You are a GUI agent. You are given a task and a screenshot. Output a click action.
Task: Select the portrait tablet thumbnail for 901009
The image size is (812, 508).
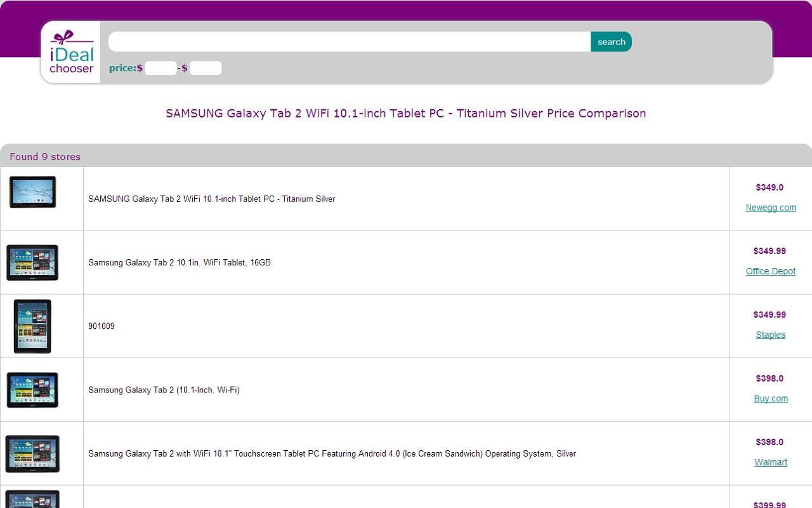tap(32, 326)
